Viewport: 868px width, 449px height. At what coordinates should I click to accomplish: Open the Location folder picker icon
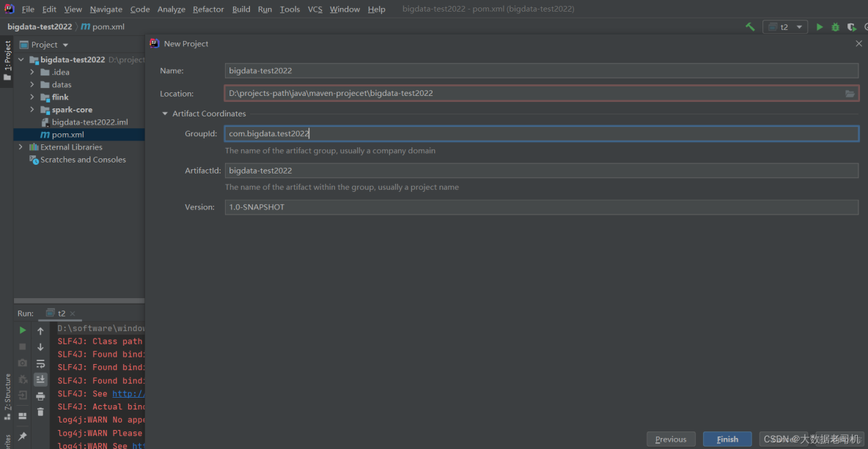coord(850,93)
